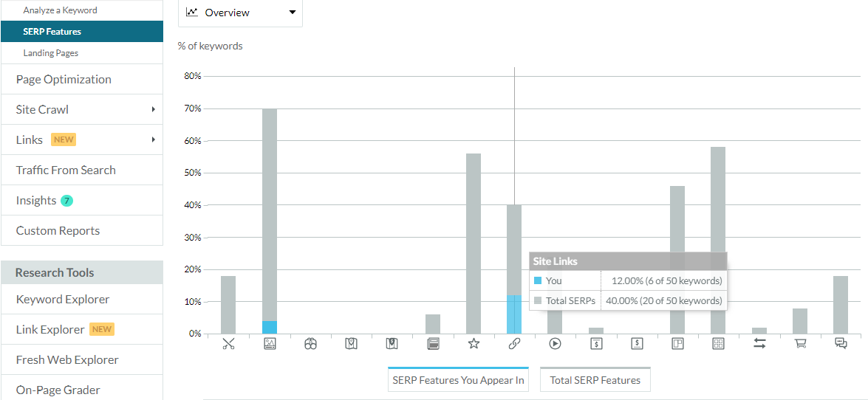Viewport: 868px width, 400px height.
Task: Expand the Links menu arrow
Action: coord(153,140)
